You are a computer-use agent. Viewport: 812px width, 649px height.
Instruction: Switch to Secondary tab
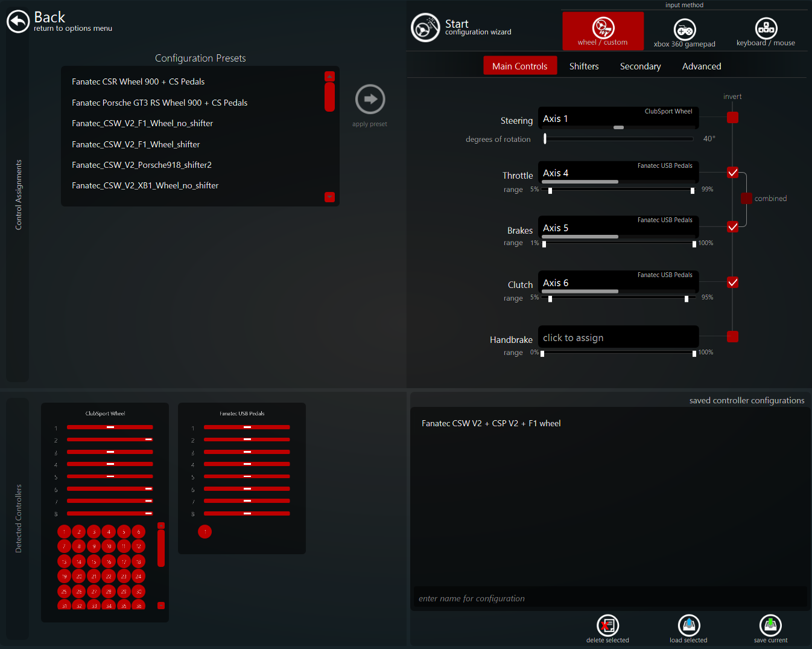640,66
